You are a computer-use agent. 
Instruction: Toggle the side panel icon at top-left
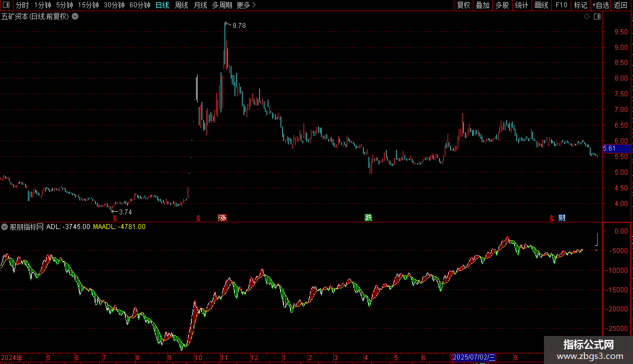(6, 5)
